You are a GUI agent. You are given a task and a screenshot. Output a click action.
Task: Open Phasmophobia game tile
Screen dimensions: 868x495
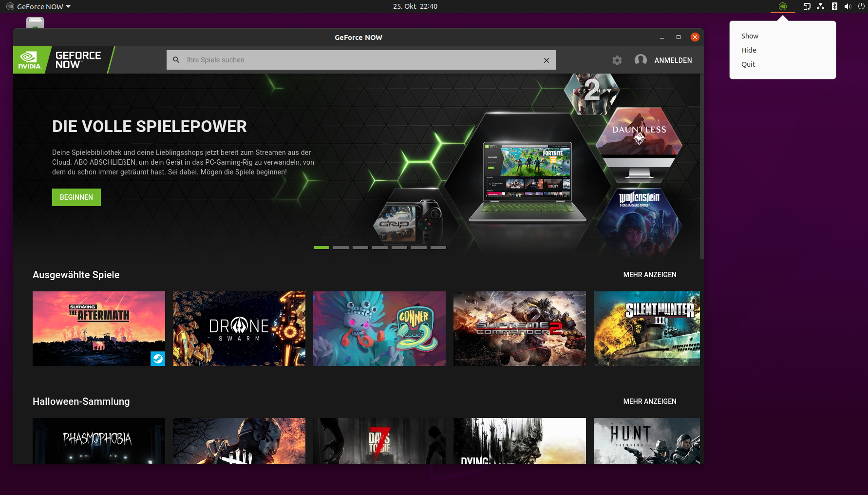[99, 441]
